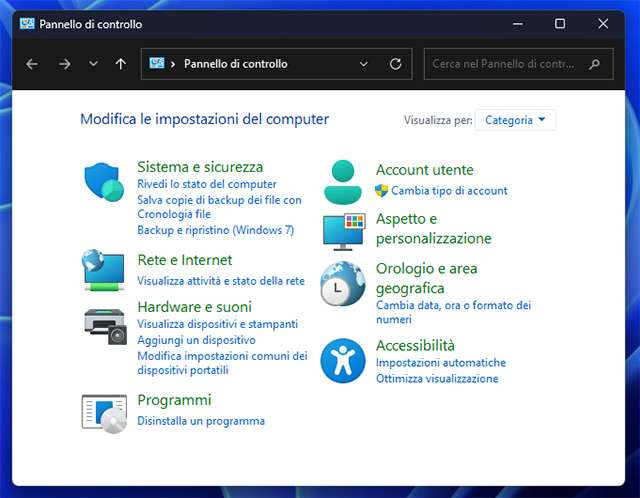Click Ottimizza visualizzazione link
This screenshot has height=498, width=640.
pyautogui.click(x=437, y=379)
